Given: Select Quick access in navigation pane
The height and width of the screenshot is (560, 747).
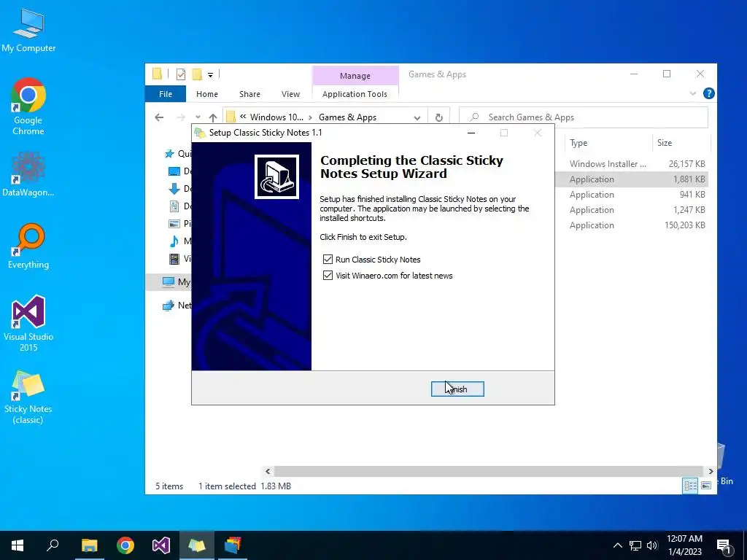Looking at the screenshot, I should pos(178,153).
